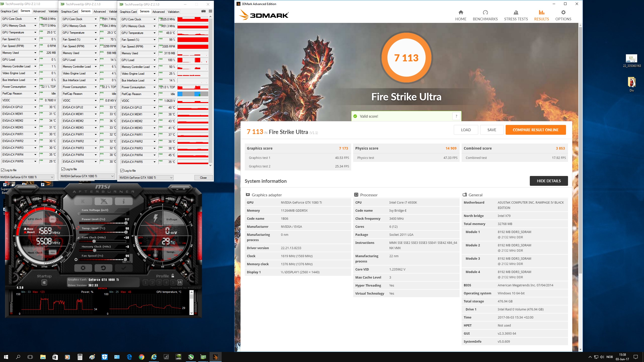Open Microsoft Edge from the taskbar
This screenshot has height=362, width=644.
pos(129,357)
